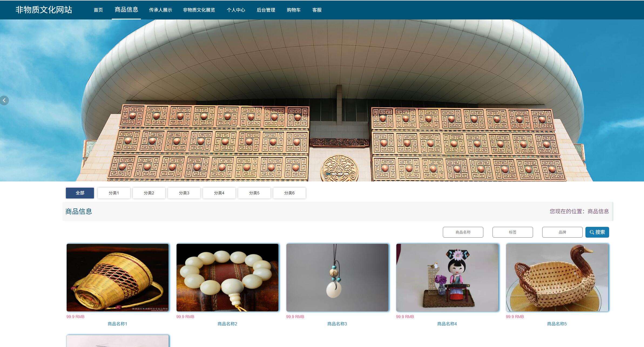
Task: Open the 购物车 shopping cart
Action: [294, 10]
